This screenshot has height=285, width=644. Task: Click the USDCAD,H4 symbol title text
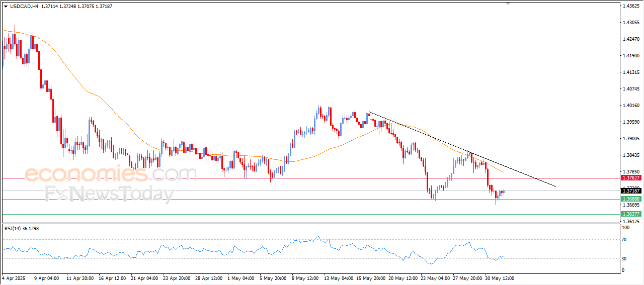point(24,7)
